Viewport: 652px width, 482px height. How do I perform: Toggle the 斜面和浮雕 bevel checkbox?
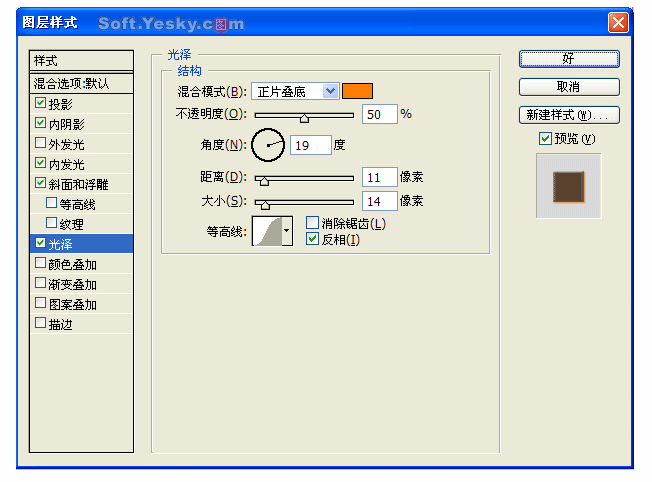40,183
